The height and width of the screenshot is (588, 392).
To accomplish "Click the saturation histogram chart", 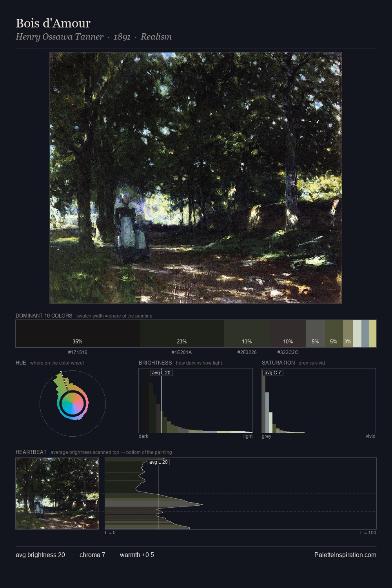I will [x=319, y=401].
